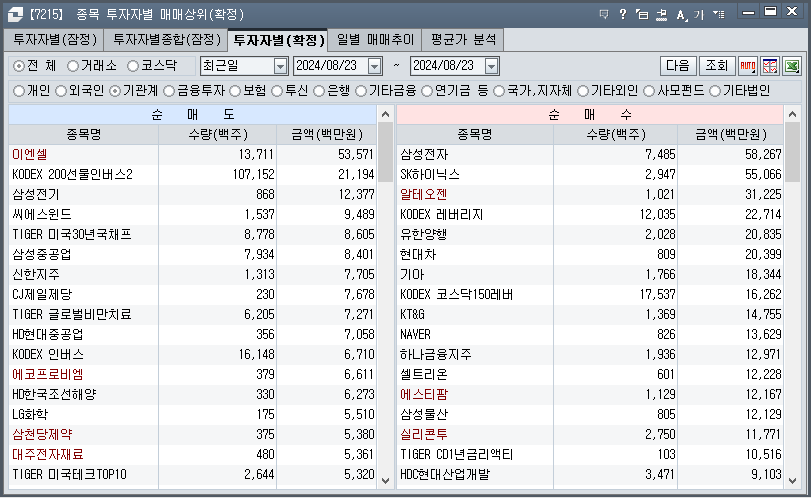Image resolution: width=811 pixels, height=498 pixels.
Task: Switch to the 일별 매매추이 tab
Action: click(x=375, y=40)
